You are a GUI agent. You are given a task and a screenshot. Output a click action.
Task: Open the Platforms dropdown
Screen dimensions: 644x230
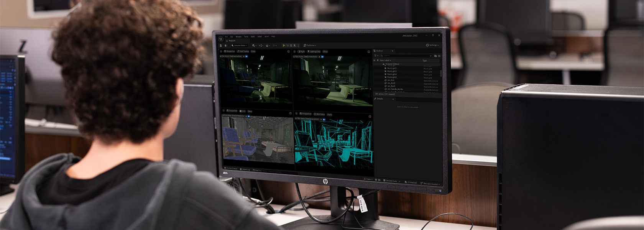309,45
